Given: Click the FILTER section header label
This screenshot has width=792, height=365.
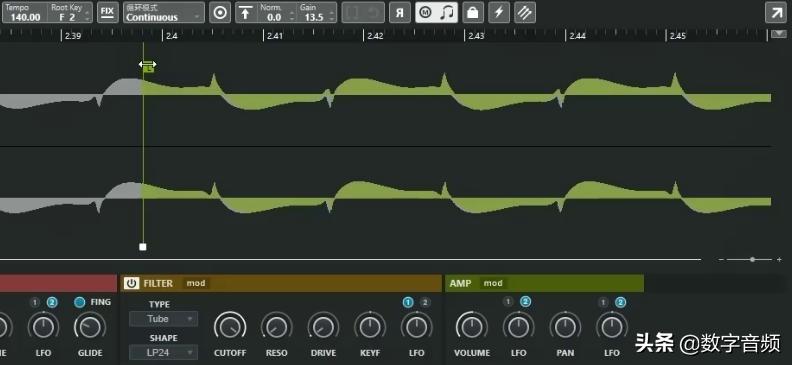Looking at the screenshot, I should (x=158, y=283).
